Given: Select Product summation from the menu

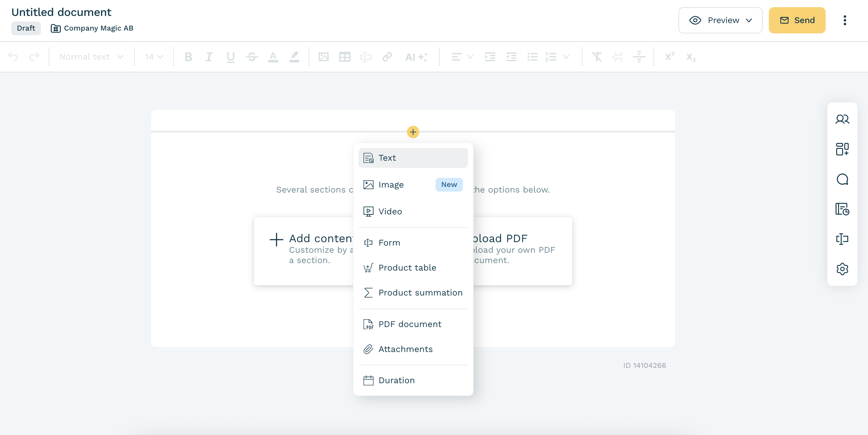Looking at the screenshot, I should (x=413, y=293).
